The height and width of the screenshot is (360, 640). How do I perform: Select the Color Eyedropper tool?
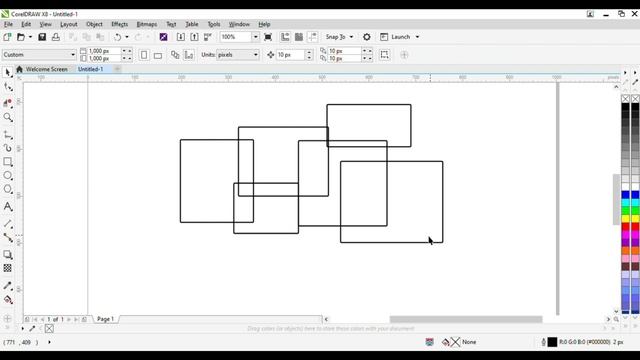pos(8,286)
